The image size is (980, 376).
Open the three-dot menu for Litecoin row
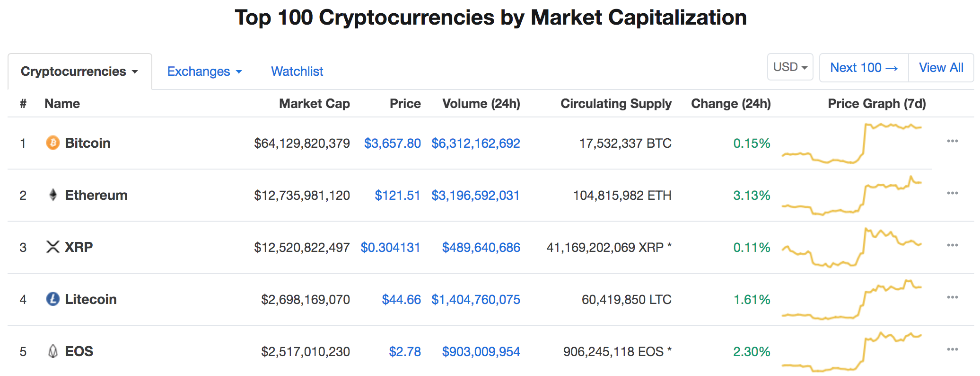(x=953, y=297)
